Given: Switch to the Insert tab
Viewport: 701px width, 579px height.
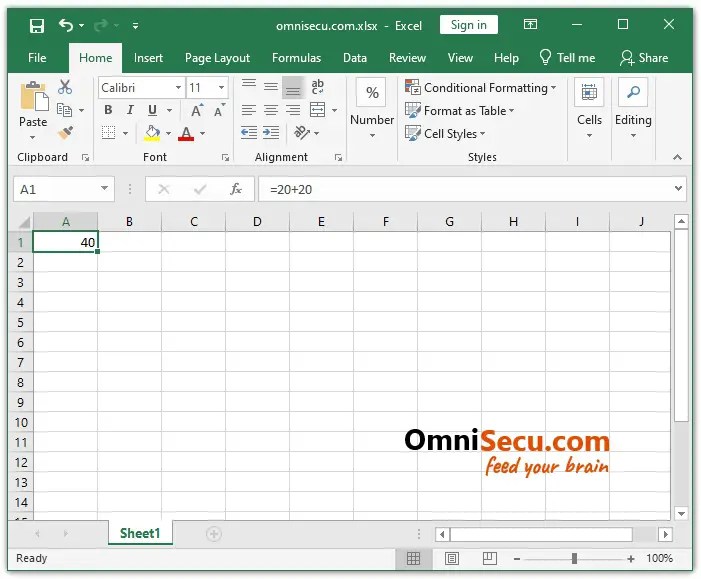Looking at the screenshot, I should (x=148, y=58).
